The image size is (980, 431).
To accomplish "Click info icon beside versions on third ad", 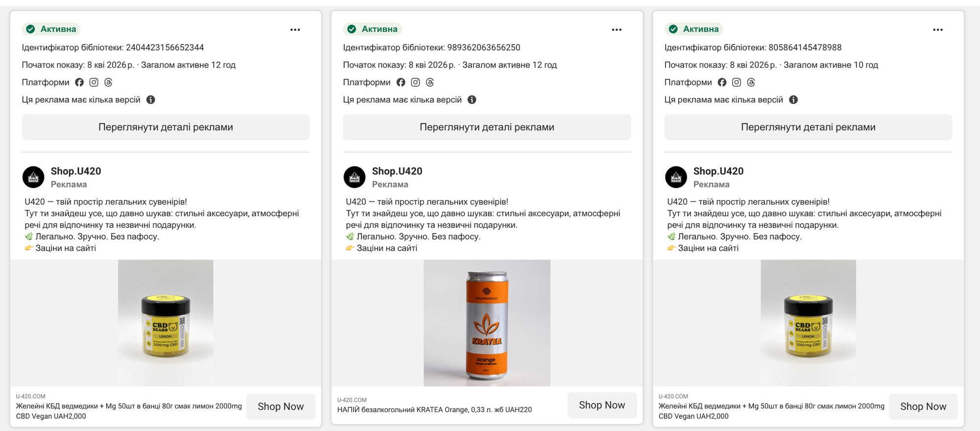I will tap(793, 100).
